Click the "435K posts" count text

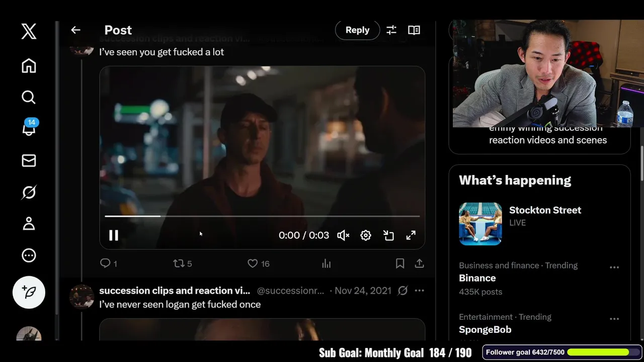(x=480, y=292)
